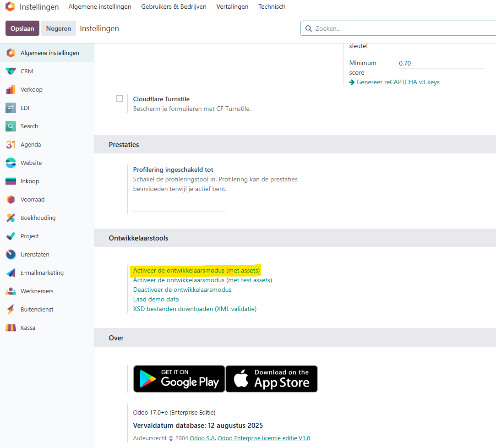This screenshot has height=448, width=496.
Task: Click the Instellingen breadcrumb title
Action: pos(99,28)
